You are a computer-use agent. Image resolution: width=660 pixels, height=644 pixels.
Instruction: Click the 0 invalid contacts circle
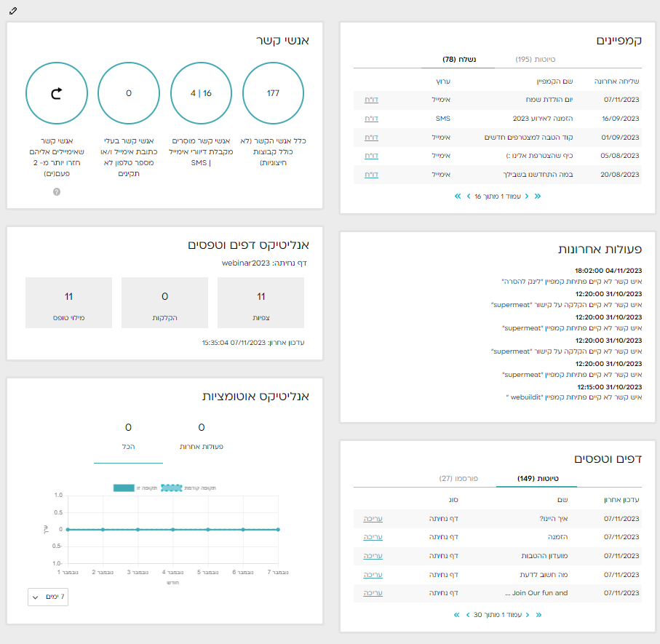coord(129,93)
